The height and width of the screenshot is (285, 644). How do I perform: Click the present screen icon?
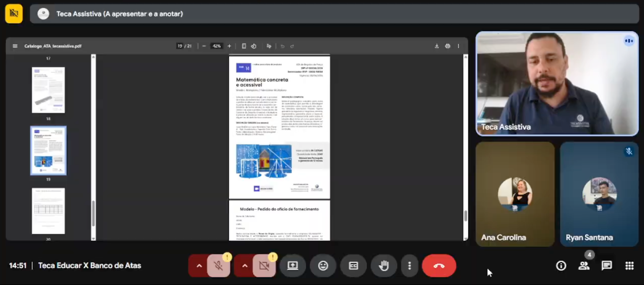pos(293,266)
